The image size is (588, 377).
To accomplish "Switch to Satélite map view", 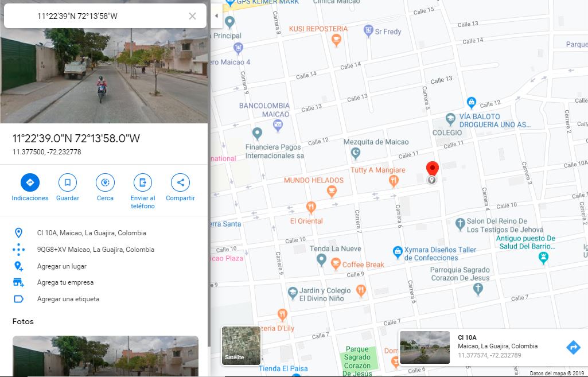I will (241, 345).
